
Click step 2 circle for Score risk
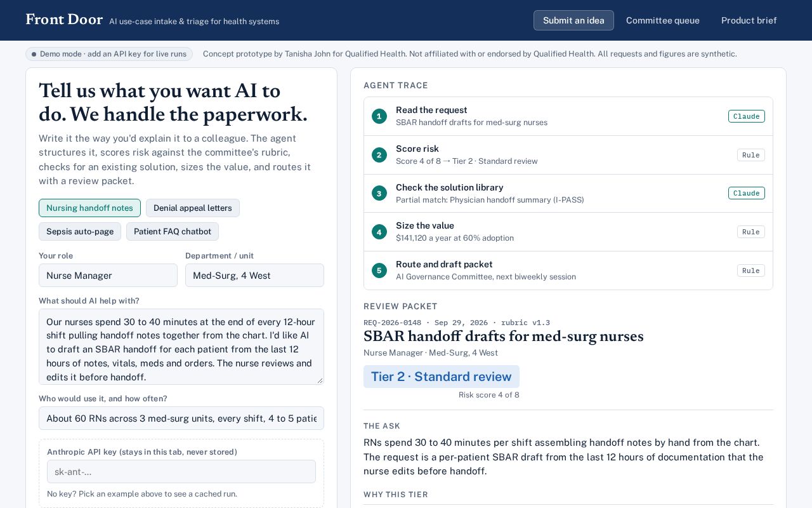(379, 155)
